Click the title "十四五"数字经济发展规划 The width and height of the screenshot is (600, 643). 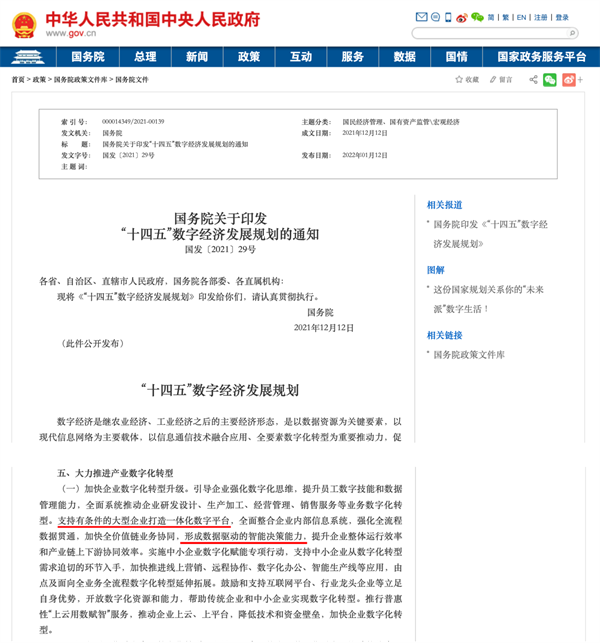point(220,390)
